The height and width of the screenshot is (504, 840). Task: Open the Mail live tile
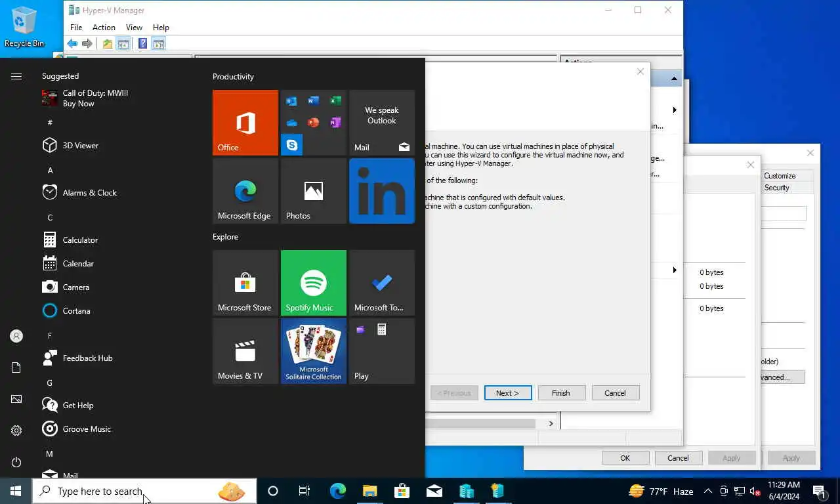coord(382,123)
